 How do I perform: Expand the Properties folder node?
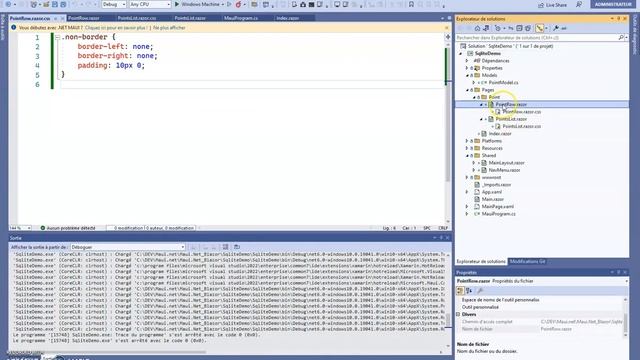(x=467, y=68)
